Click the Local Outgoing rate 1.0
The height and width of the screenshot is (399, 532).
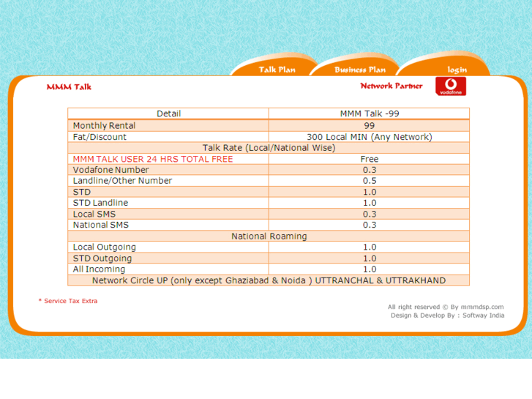[x=370, y=247]
